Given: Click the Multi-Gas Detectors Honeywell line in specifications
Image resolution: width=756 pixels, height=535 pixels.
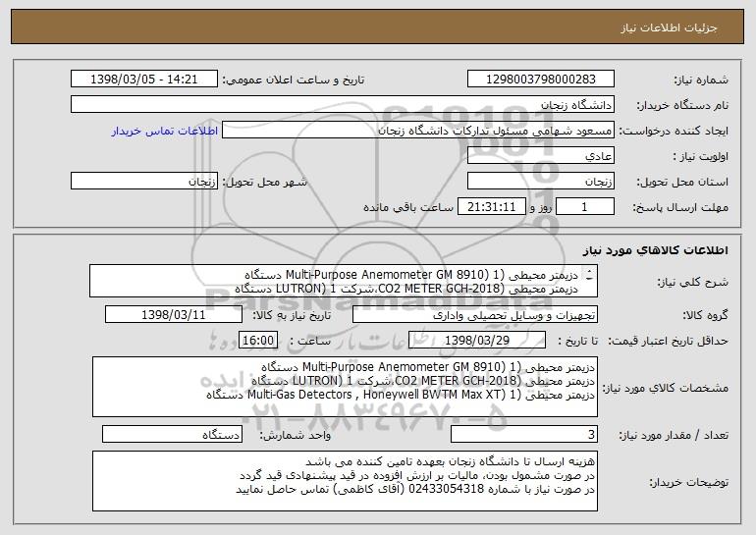Looking at the screenshot, I should coord(401,395).
